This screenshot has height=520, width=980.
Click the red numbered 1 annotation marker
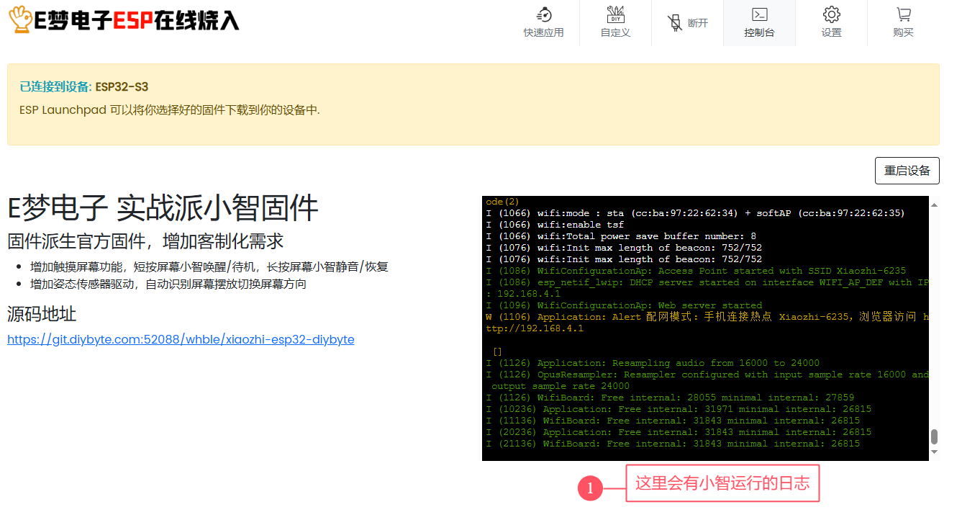[591, 488]
